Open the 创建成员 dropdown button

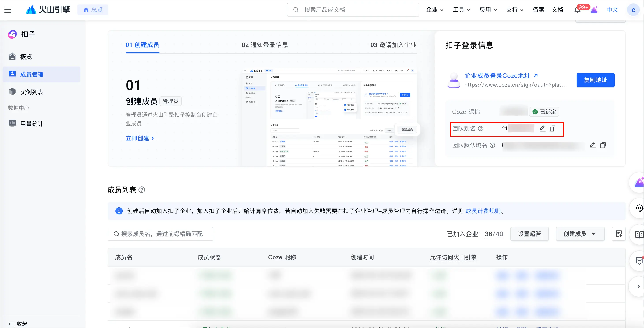point(580,234)
